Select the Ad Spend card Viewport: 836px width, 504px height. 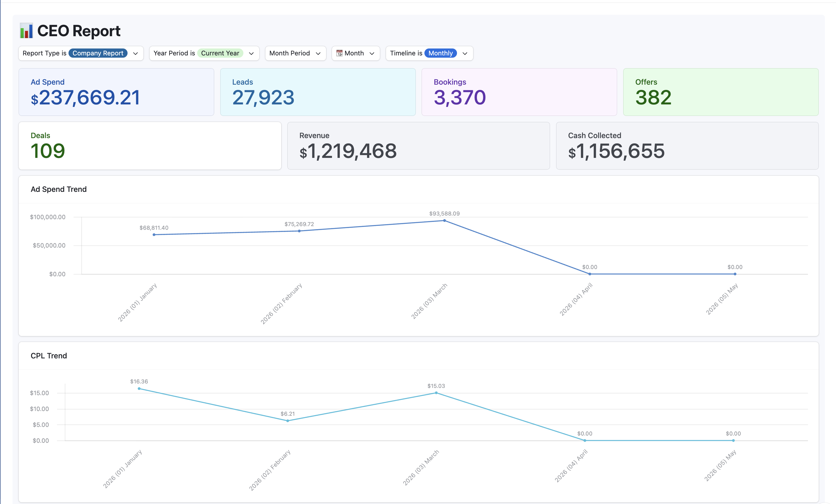tap(116, 92)
